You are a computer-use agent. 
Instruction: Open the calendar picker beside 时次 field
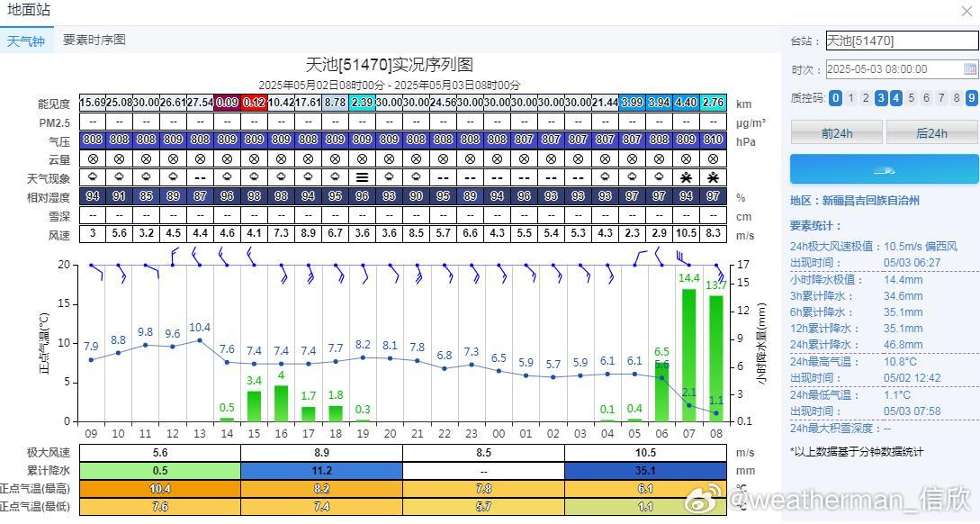(x=969, y=68)
